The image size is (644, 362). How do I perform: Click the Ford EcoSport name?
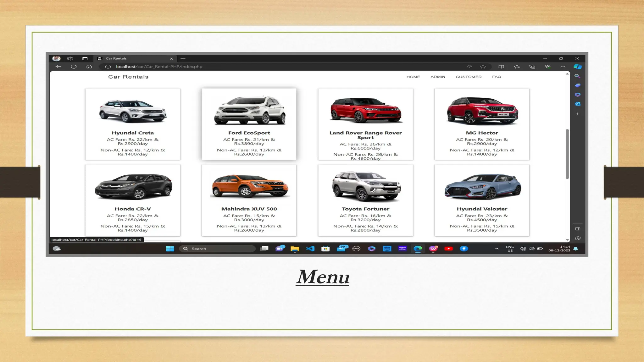click(x=249, y=133)
